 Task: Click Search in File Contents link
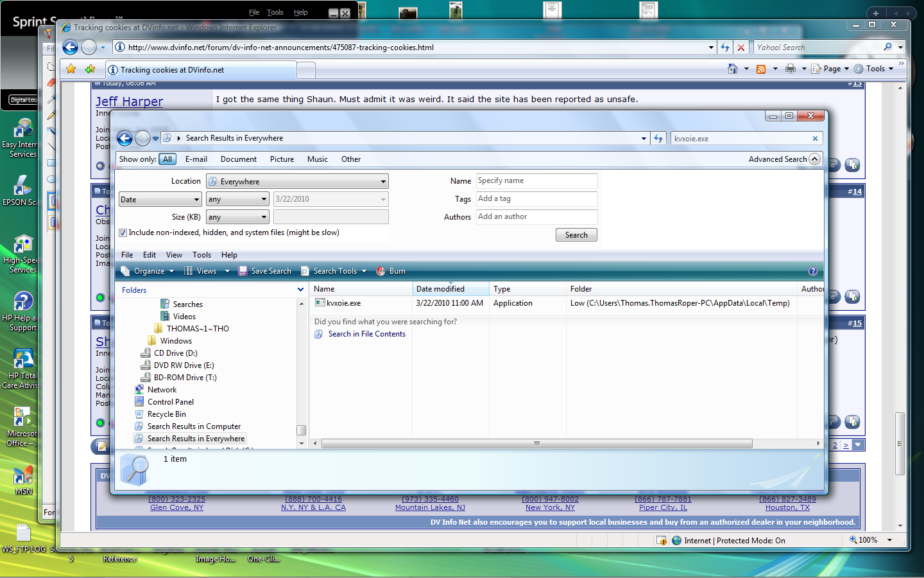click(x=366, y=334)
